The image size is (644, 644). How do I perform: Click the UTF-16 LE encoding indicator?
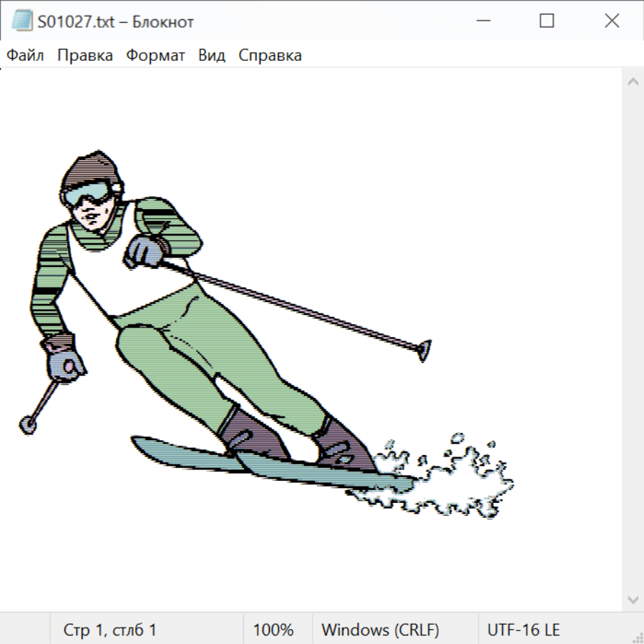(523, 630)
